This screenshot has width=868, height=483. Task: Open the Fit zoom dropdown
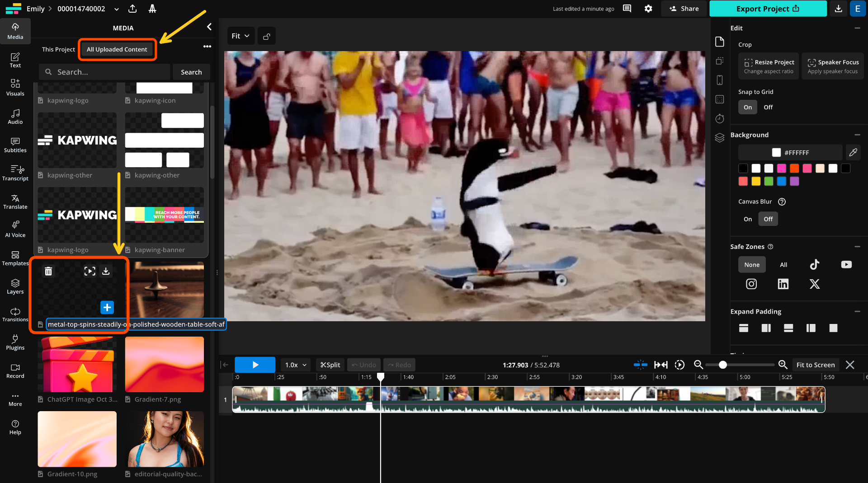tap(241, 36)
